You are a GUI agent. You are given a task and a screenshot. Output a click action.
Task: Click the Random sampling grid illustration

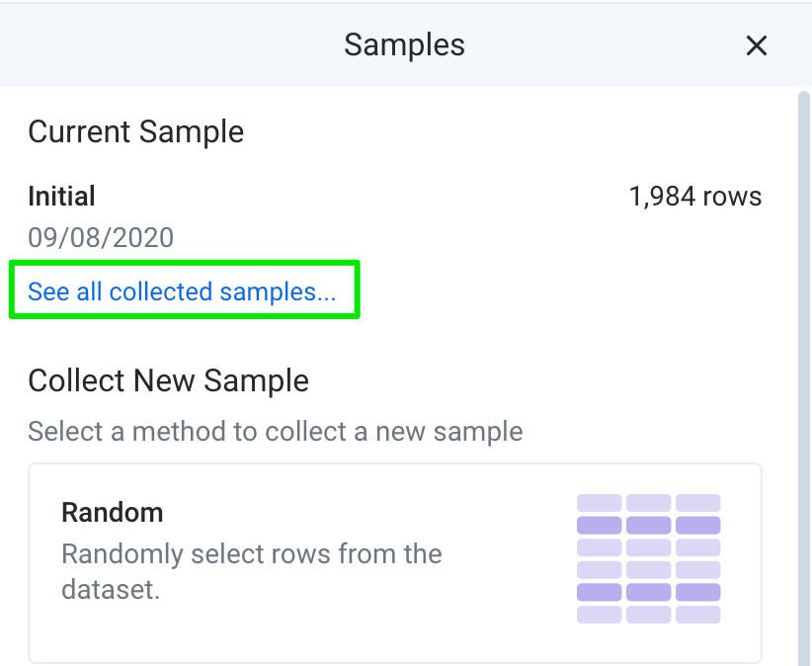coord(648,558)
